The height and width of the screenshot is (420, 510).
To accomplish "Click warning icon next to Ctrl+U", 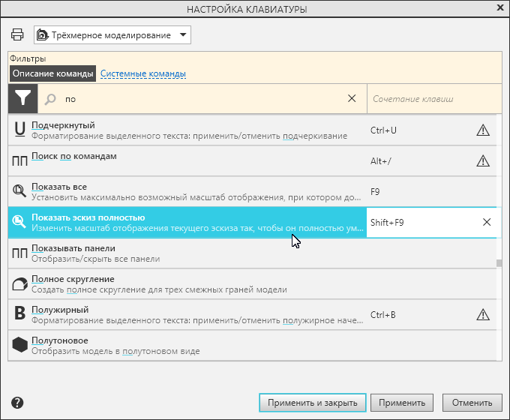I will (483, 130).
